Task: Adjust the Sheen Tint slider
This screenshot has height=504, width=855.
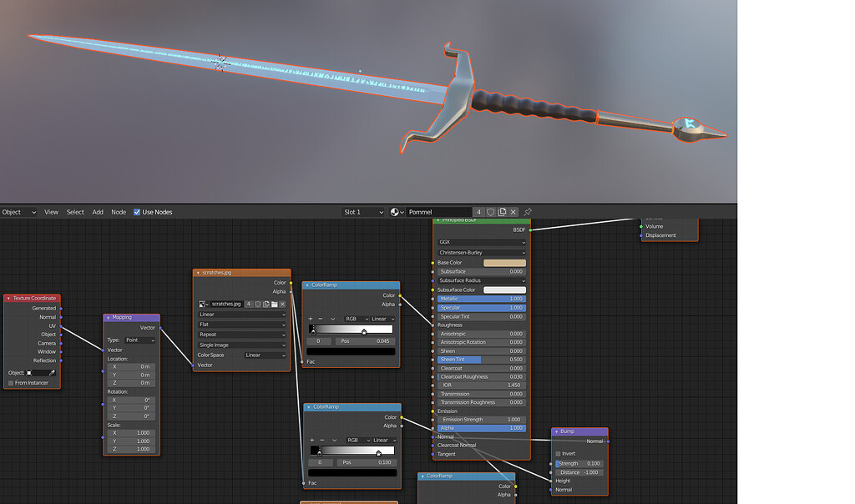Action: 482,360
